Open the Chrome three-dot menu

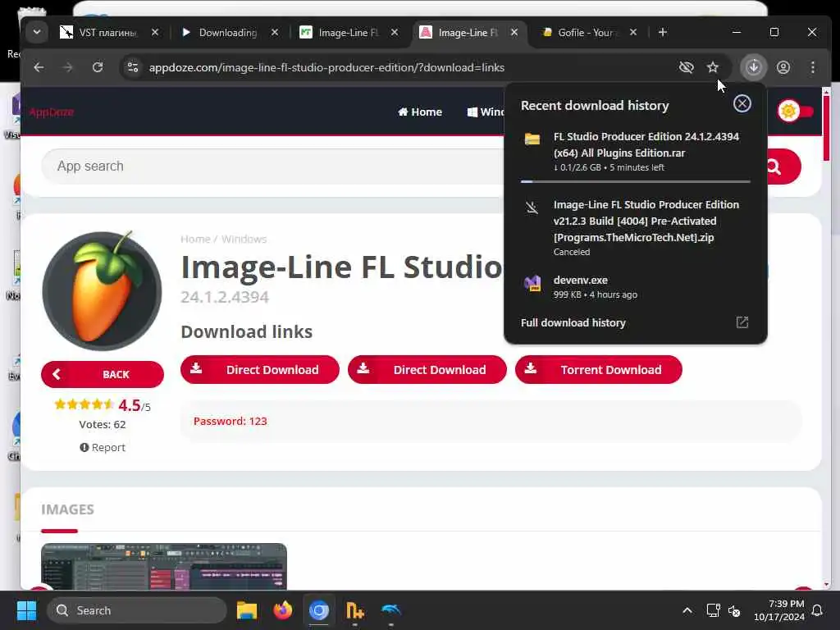(x=813, y=67)
